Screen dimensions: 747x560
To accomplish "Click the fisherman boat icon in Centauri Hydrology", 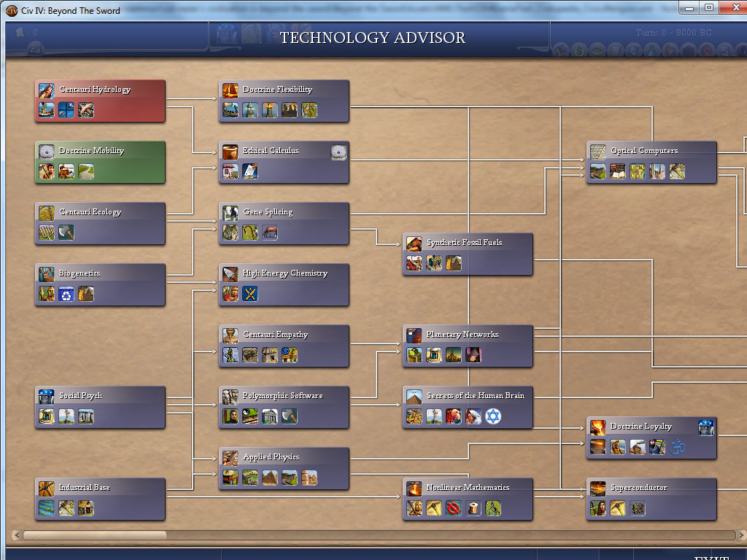I will [47, 110].
